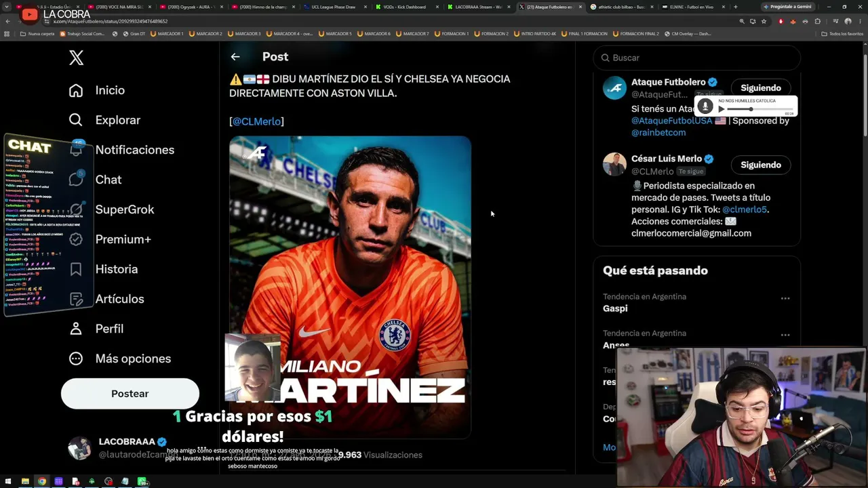Screen dimensions: 868x488
Task: Open the Chat sidebar item
Action: click(95, 180)
